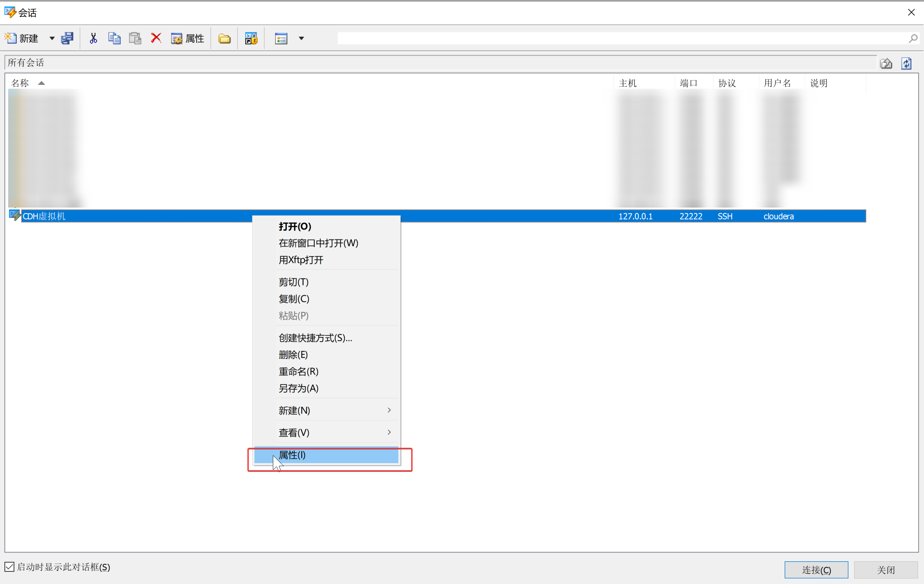This screenshot has width=924, height=584.
Task: Choose 用Xftp打开 in context menu
Action: coord(301,260)
